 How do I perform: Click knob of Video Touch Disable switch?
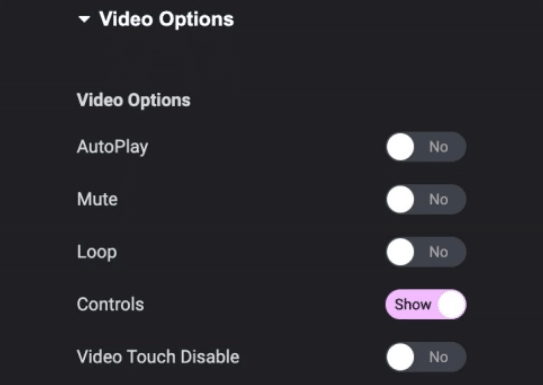401,357
